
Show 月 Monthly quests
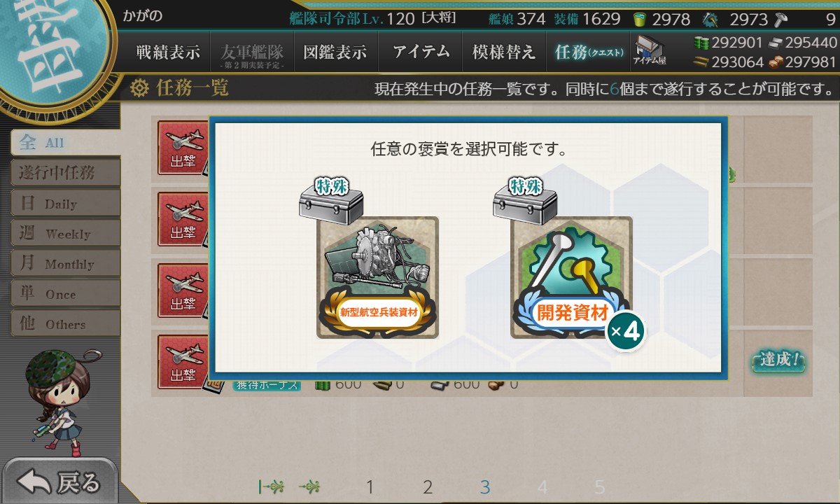point(66,263)
